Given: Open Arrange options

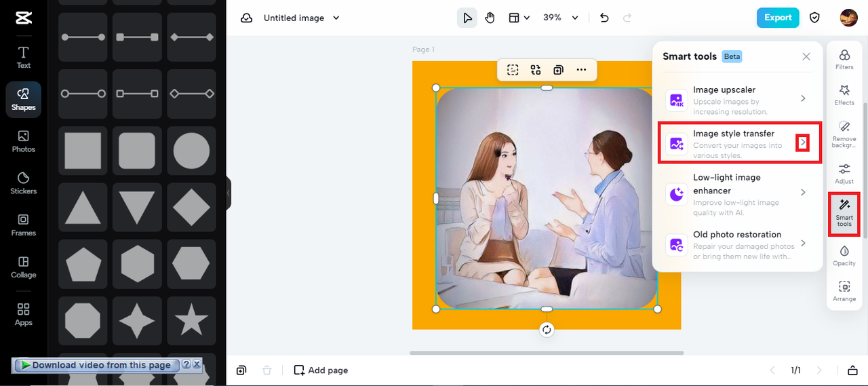Looking at the screenshot, I should point(844,292).
